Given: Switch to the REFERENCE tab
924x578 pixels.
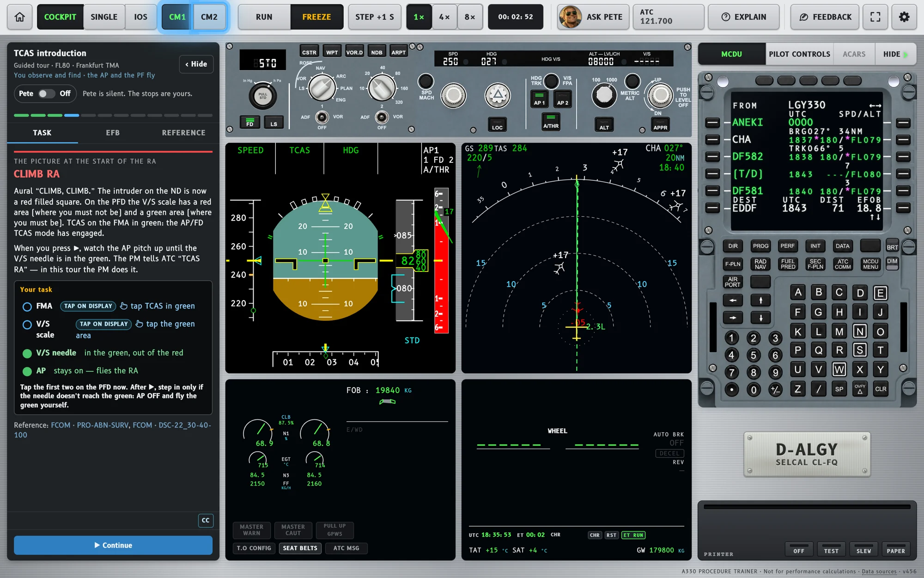Looking at the screenshot, I should [x=183, y=133].
